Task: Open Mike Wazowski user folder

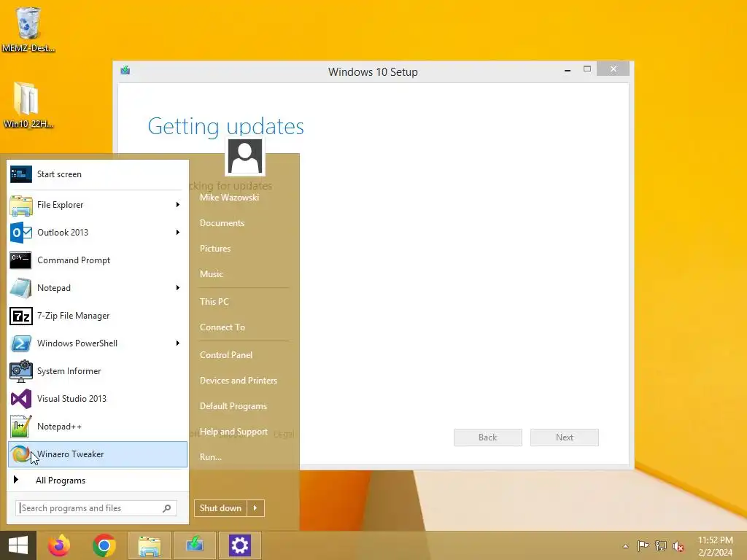Action: pos(229,197)
